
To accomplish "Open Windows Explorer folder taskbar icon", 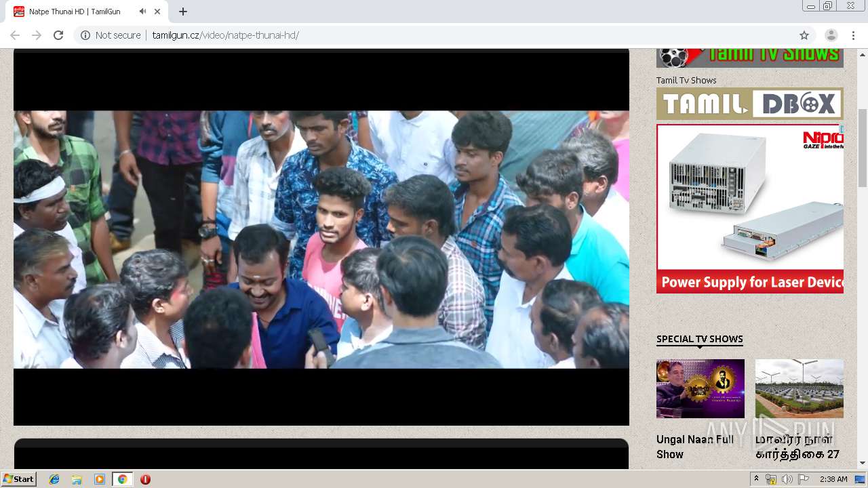I will (77, 479).
